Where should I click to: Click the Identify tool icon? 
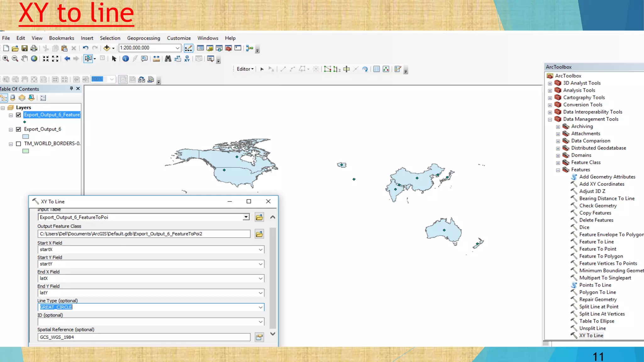pyautogui.click(x=125, y=59)
